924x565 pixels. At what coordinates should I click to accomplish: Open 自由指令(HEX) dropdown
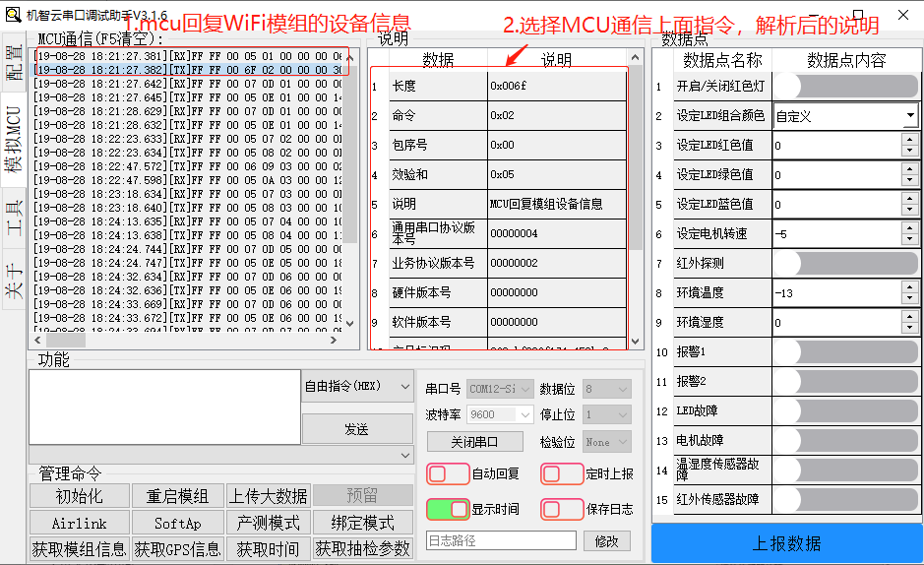[x=357, y=387]
